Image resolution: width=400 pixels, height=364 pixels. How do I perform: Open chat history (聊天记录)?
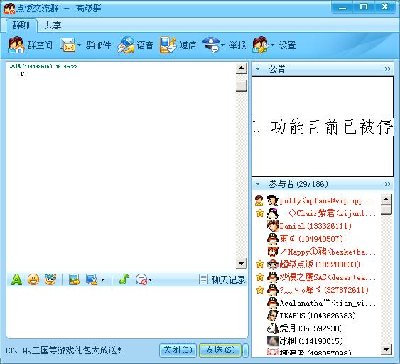click(223, 279)
